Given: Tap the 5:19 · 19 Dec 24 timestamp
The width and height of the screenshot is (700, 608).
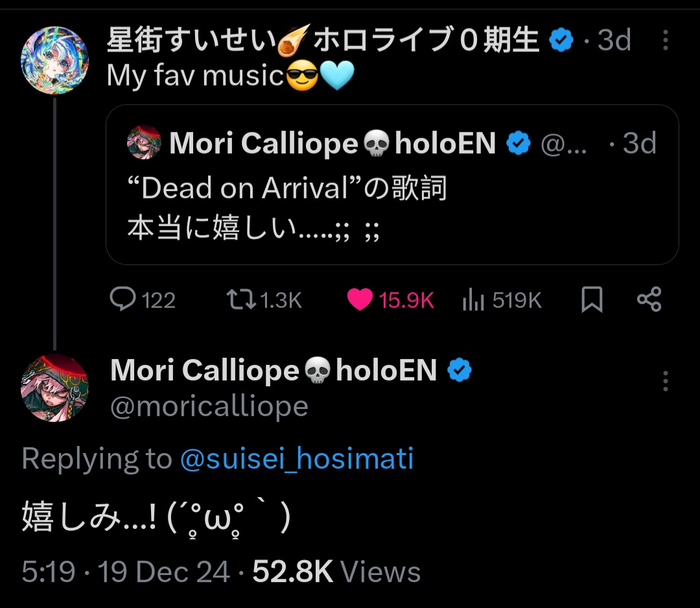Looking at the screenshot, I should tap(126, 572).
